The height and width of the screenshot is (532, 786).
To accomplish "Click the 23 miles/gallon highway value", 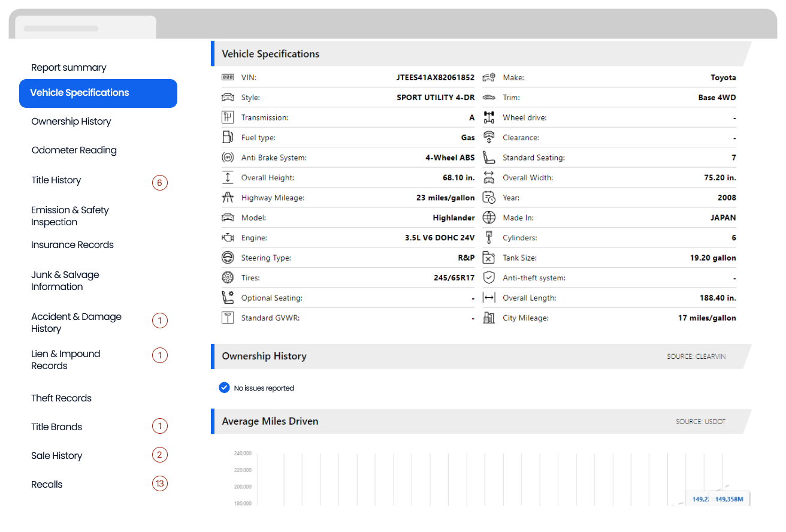I will tap(446, 198).
